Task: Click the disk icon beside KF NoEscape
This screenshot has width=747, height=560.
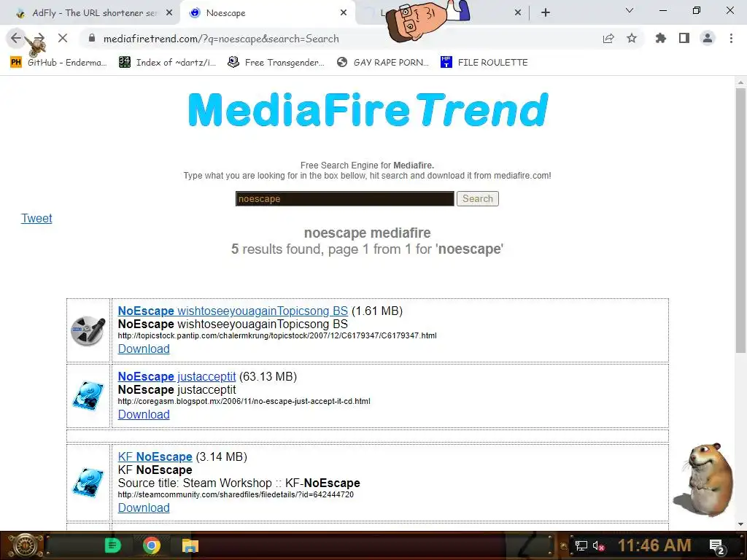Action: pyautogui.click(x=88, y=483)
